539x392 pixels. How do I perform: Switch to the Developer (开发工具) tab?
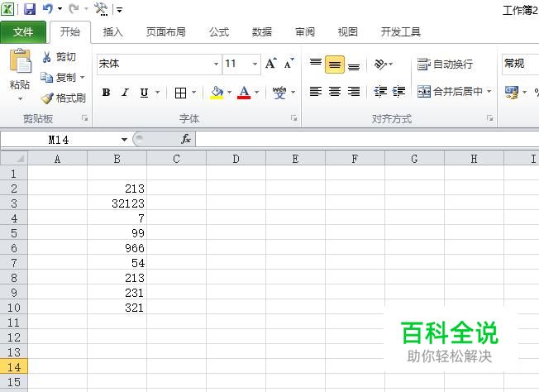click(400, 32)
